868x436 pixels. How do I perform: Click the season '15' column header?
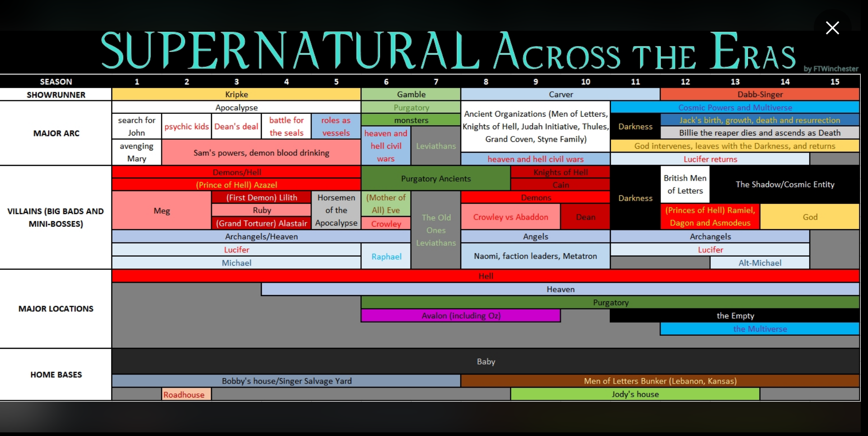(x=835, y=82)
